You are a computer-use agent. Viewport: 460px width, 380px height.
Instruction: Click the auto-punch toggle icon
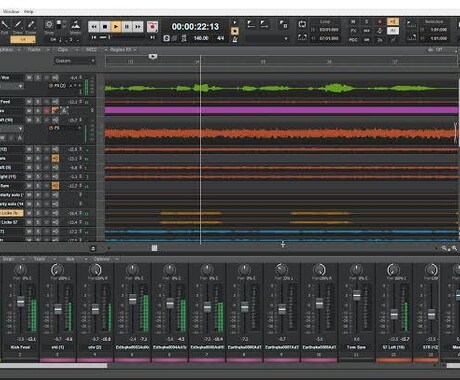click(284, 24)
